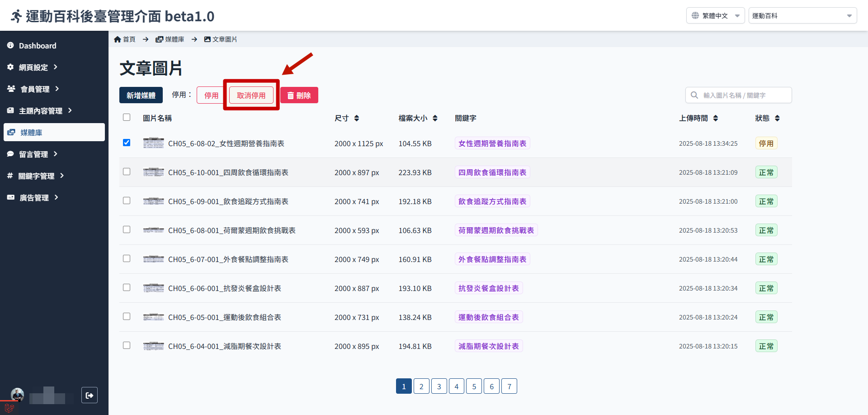
Task: Click the logout icon button
Action: coord(90,395)
